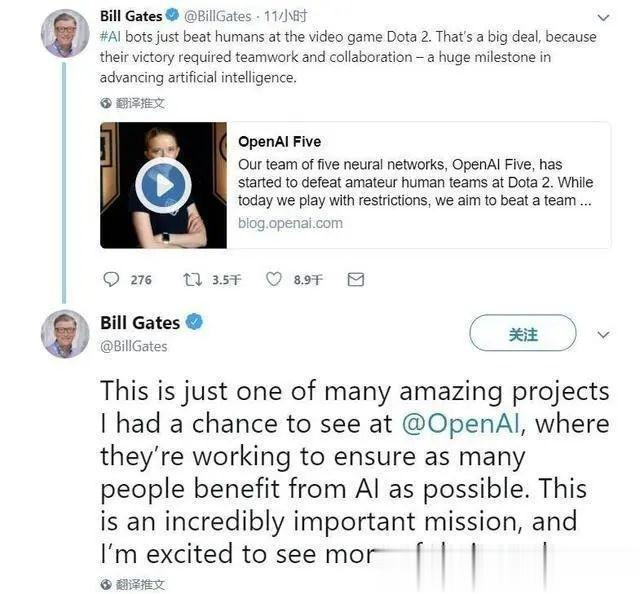640x594 pixels.
Task: Click Bill Gates avatar on second tweet
Action: coord(65,333)
